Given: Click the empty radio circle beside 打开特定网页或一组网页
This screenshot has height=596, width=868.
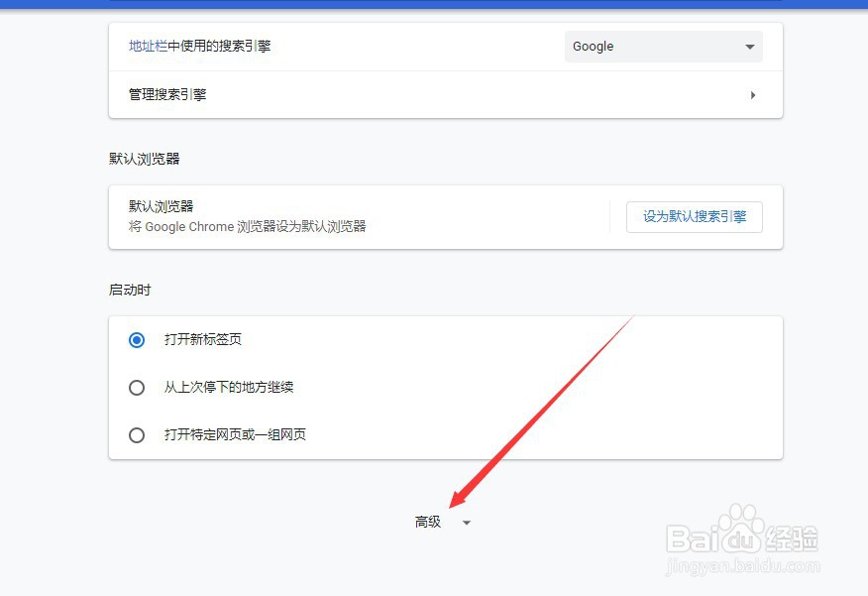Looking at the screenshot, I should [136, 434].
